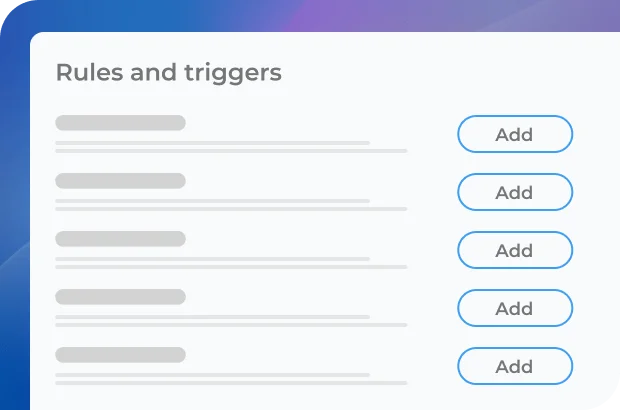Click the second rule's shorter description line
The width and height of the screenshot is (620, 410).
click(x=212, y=201)
